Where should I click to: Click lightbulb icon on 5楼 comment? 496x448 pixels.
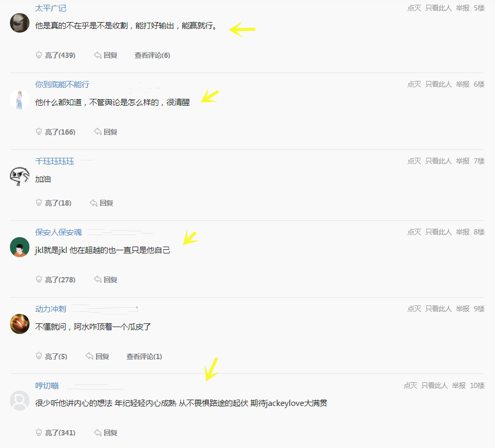(38, 55)
